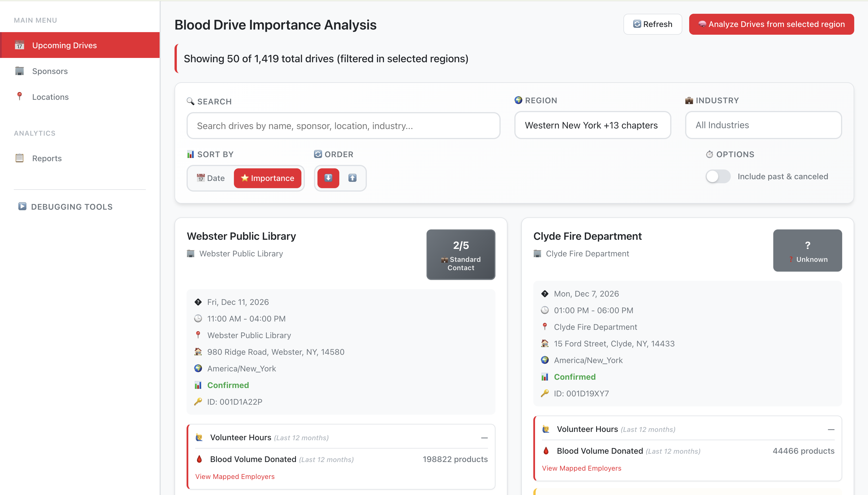The width and height of the screenshot is (868, 495).
Task: Click the Webster Public Library card title
Action: click(241, 236)
